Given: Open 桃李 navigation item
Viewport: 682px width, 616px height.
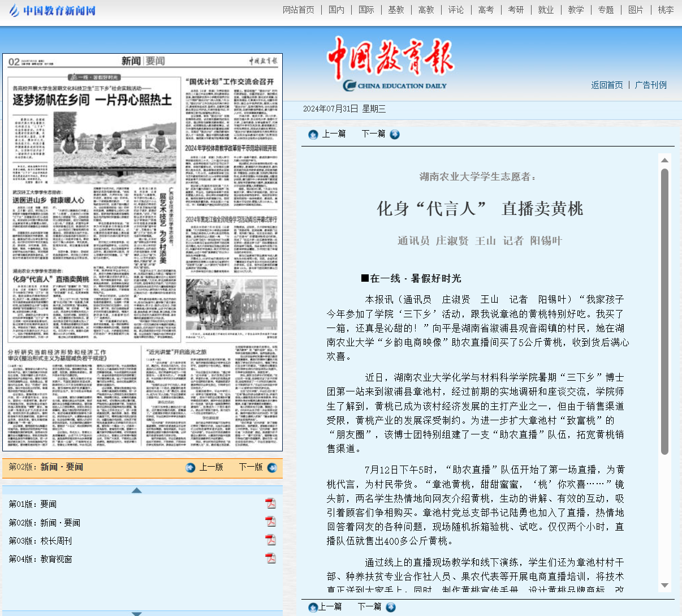Looking at the screenshot, I should 666,10.
